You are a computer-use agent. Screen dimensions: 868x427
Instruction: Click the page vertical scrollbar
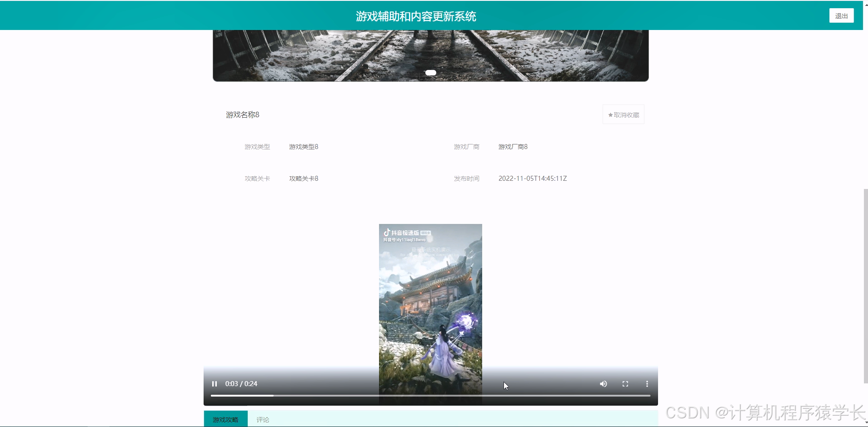pos(865,286)
